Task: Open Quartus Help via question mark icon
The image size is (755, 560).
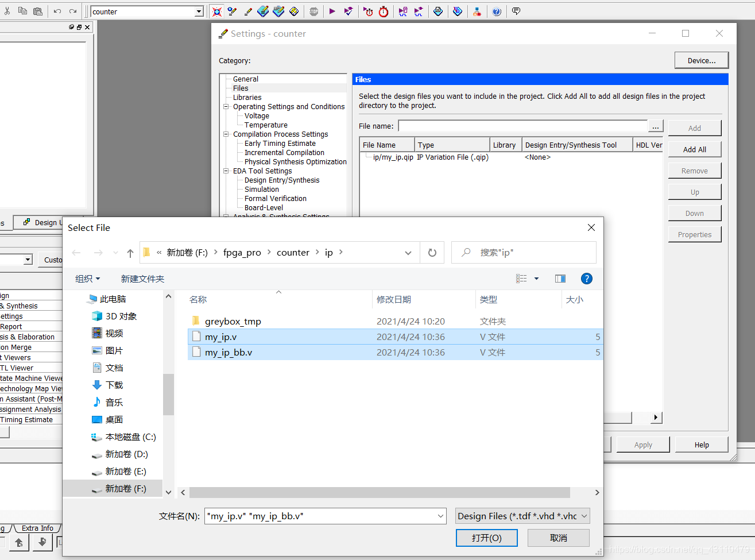Action: 497,11
